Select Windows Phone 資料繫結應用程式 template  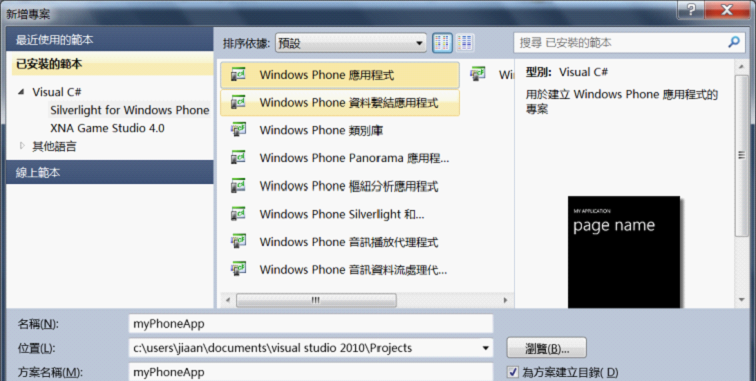click(x=340, y=102)
